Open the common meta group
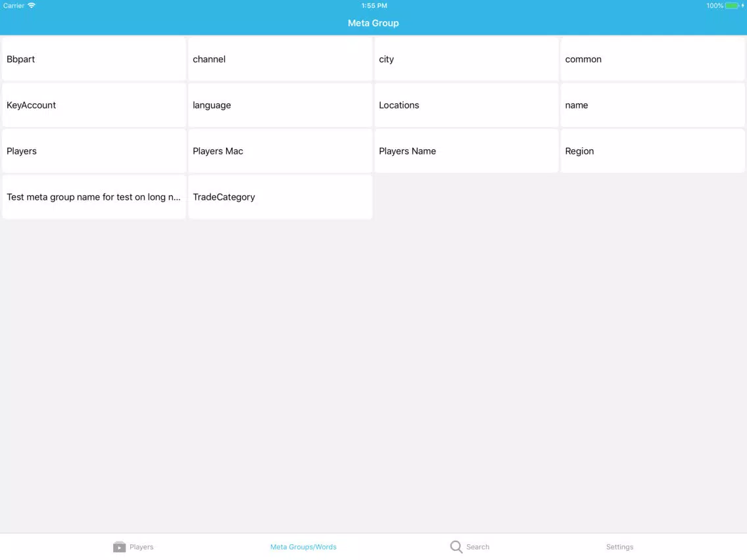This screenshot has width=747, height=560. pyautogui.click(x=653, y=59)
